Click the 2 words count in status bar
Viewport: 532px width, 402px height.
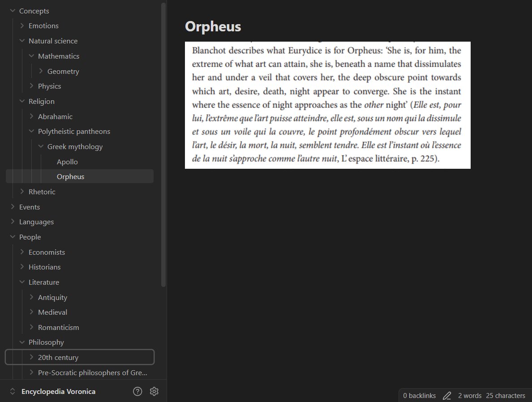[470, 396]
